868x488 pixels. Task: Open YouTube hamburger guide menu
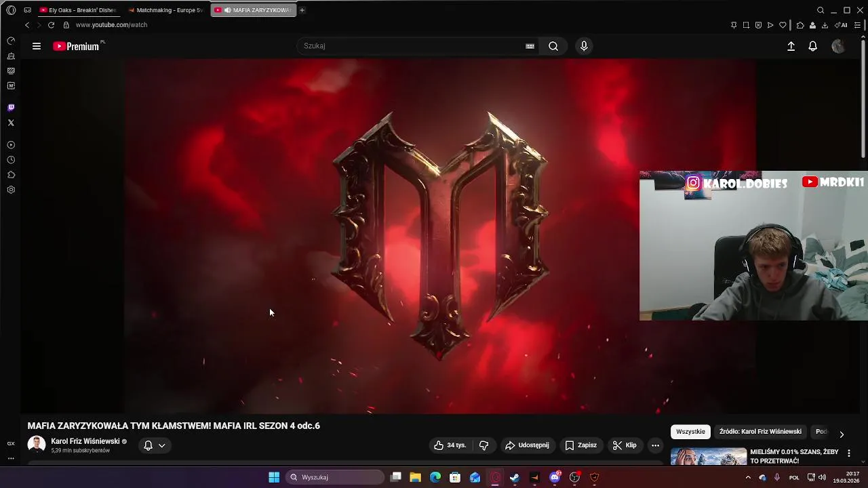[x=37, y=46]
